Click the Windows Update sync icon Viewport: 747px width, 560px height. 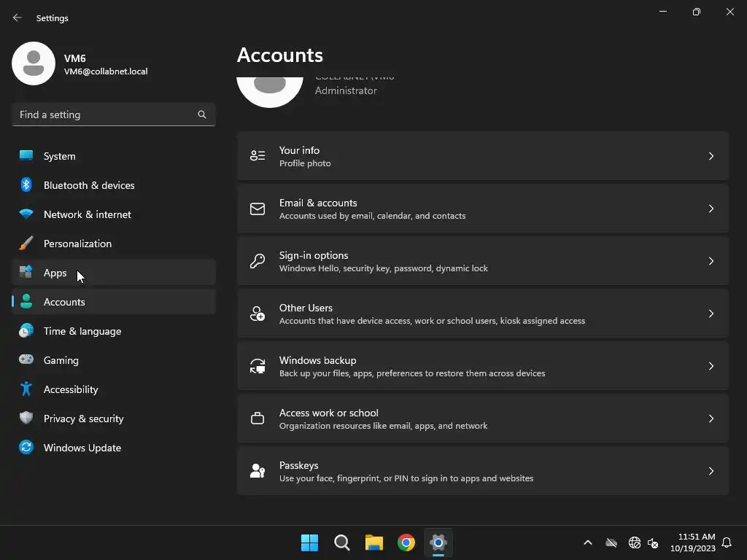pos(26,447)
